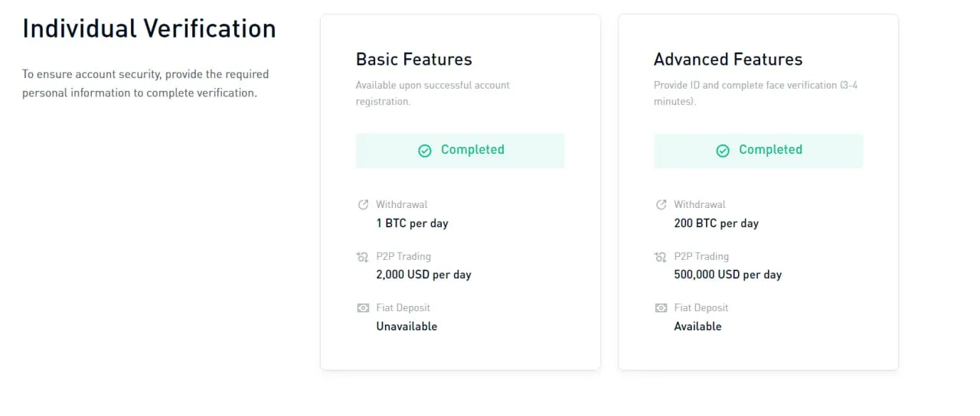The height and width of the screenshot is (416, 980).
Task: Click the 500,000 USD per day P2P limit
Action: [727, 275]
